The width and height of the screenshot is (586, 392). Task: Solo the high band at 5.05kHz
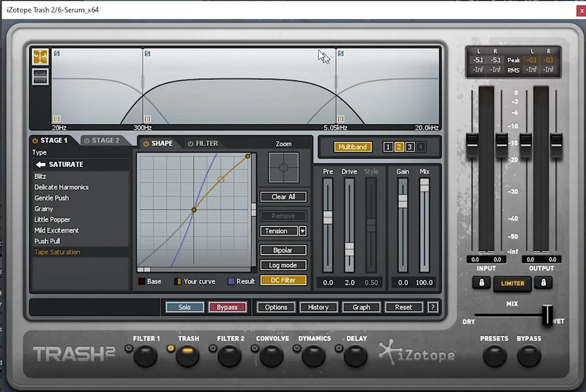341,54
